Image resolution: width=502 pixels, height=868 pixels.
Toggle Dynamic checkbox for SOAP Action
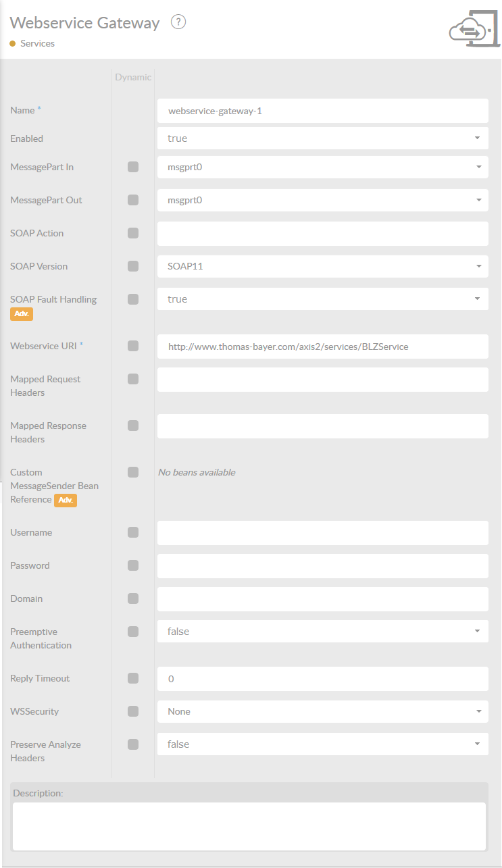coord(133,233)
